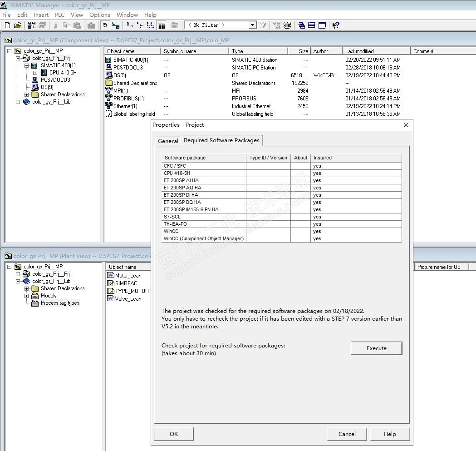The width and height of the screenshot is (476, 451).
Task: Expand the CPU 410-5H tree node
Action: [x=35, y=73]
